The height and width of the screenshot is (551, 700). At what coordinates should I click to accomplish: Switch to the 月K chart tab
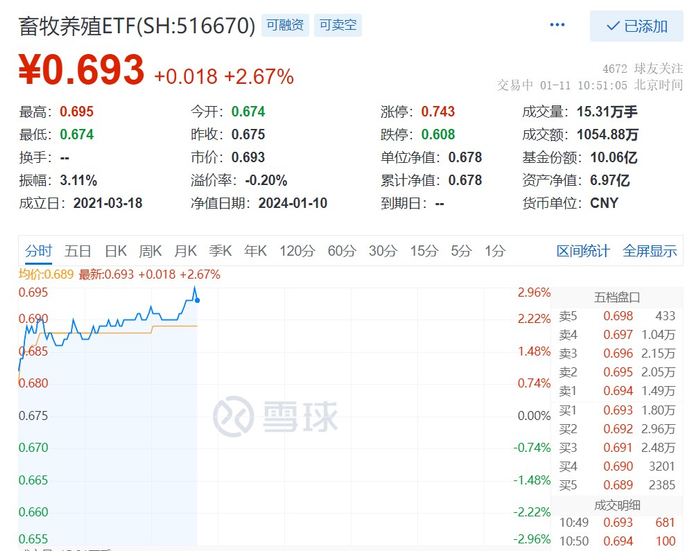(x=185, y=251)
